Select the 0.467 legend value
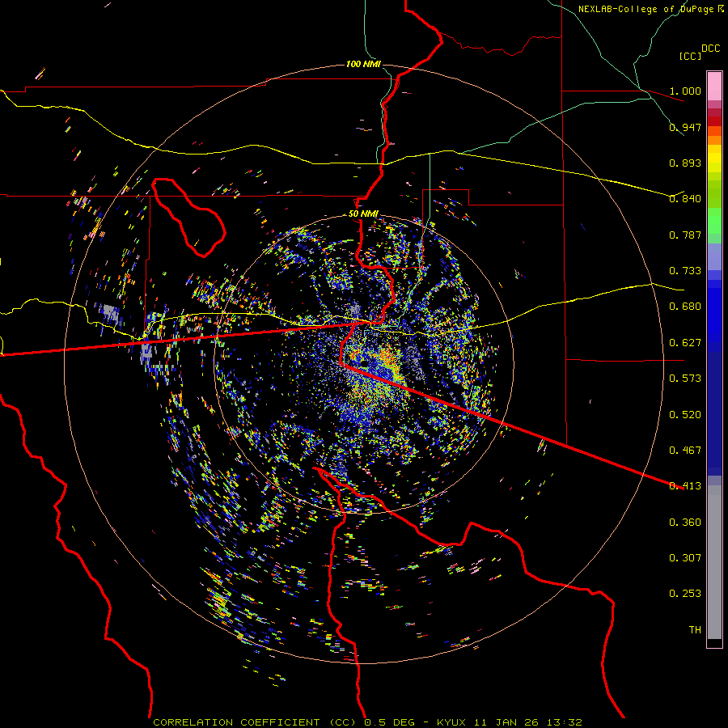The height and width of the screenshot is (728, 728). [685, 451]
